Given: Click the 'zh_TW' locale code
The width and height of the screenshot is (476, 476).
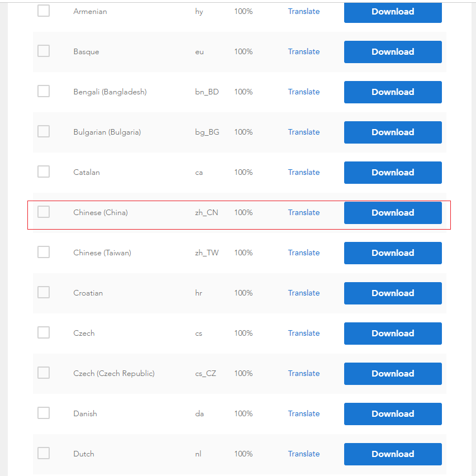Looking at the screenshot, I should (x=207, y=253).
